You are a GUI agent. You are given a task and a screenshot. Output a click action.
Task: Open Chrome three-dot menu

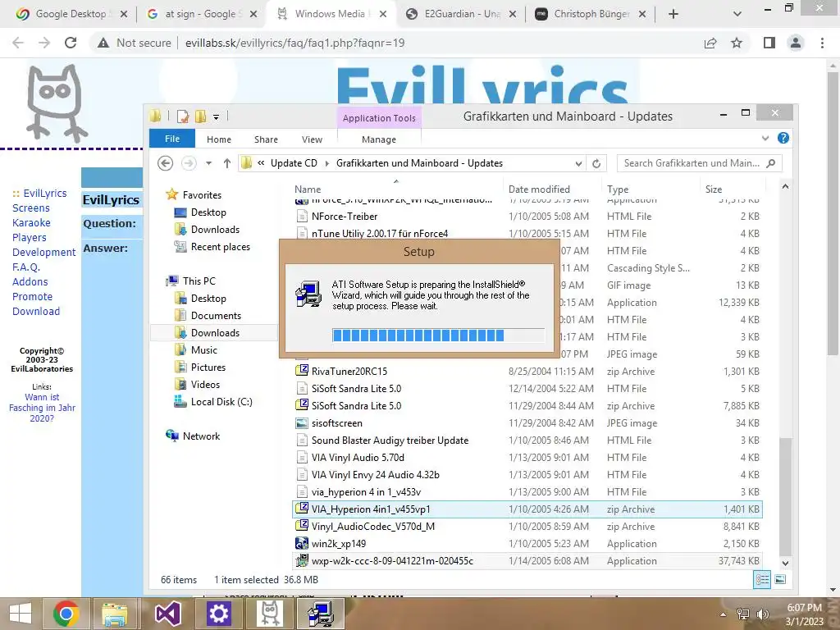822,43
